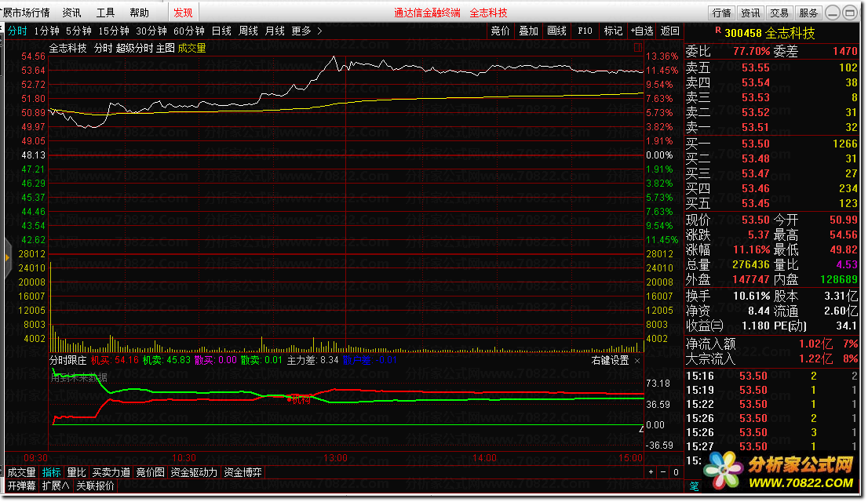Screen dimensions: 868x502
Task: Click the 叠加 overlay button
Action: pyautogui.click(x=528, y=31)
